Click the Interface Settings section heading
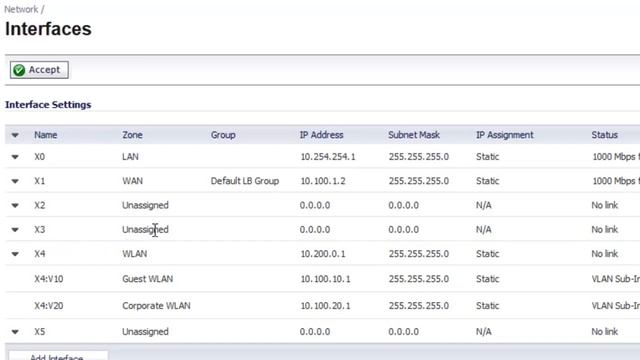640x360 pixels. click(48, 105)
